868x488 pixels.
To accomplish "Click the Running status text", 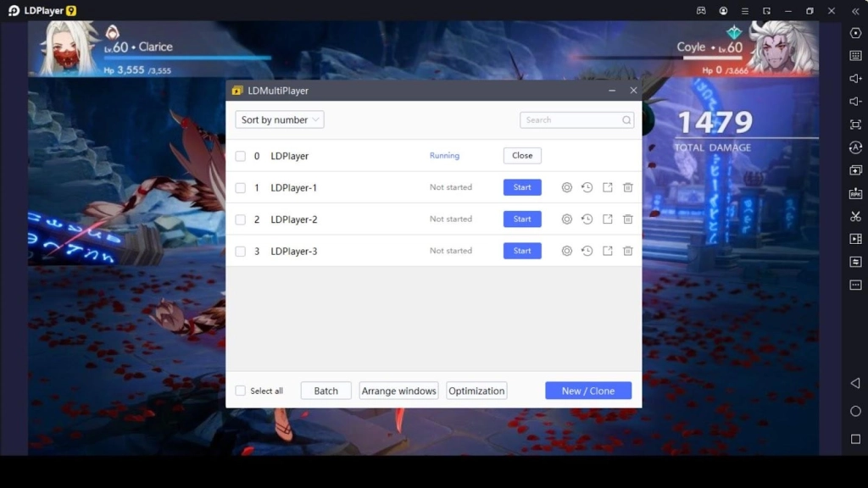I will click(x=444, y=156).
